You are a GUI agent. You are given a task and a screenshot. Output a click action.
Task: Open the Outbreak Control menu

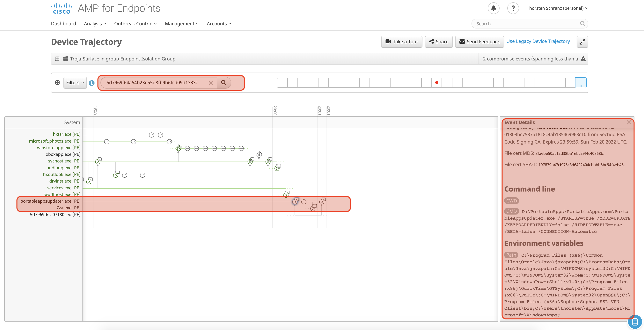tap(135, 24)
